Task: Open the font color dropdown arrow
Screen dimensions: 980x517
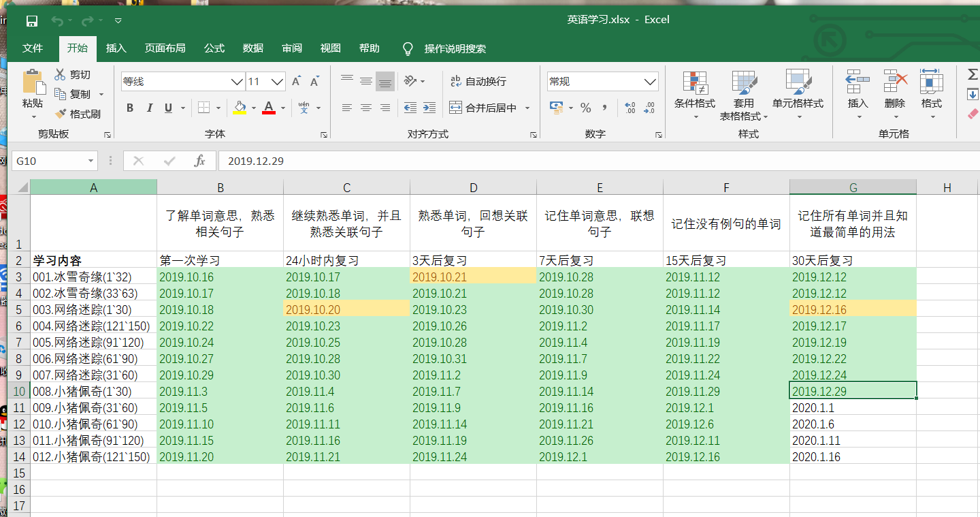Action: coord(282,108)
